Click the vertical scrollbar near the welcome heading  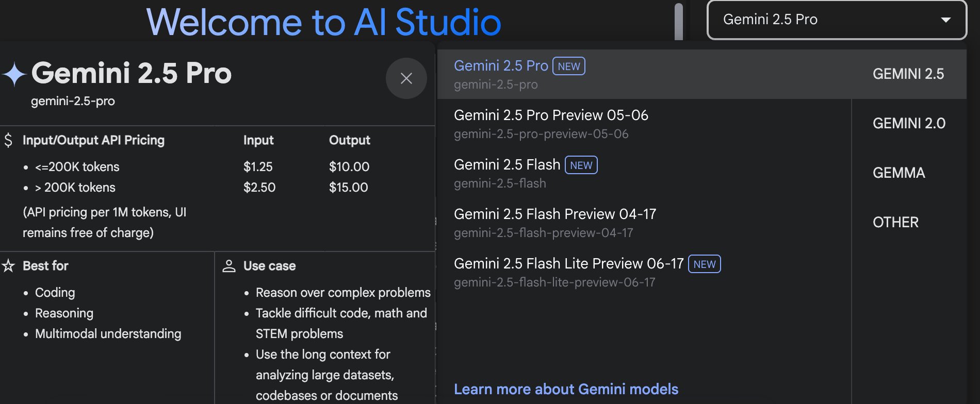point(679,21)
